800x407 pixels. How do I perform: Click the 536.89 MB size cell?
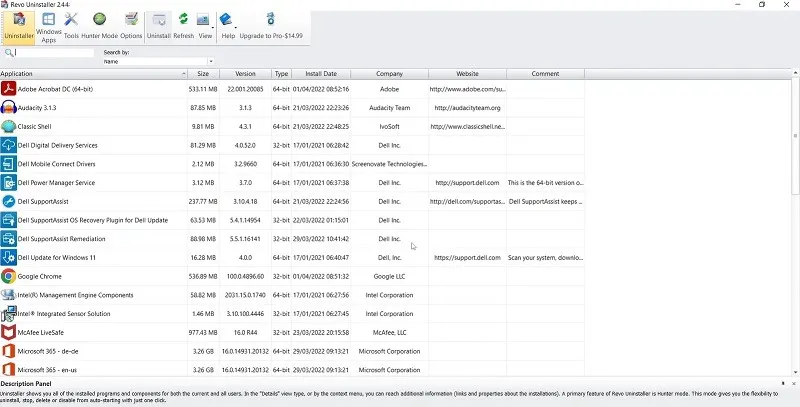coord(203,276)
